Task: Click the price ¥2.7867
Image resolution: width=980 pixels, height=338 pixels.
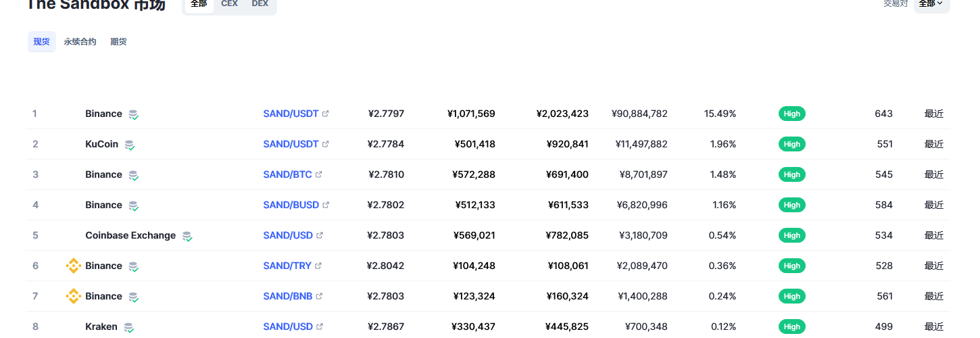Action: click(x=386, y=327)
